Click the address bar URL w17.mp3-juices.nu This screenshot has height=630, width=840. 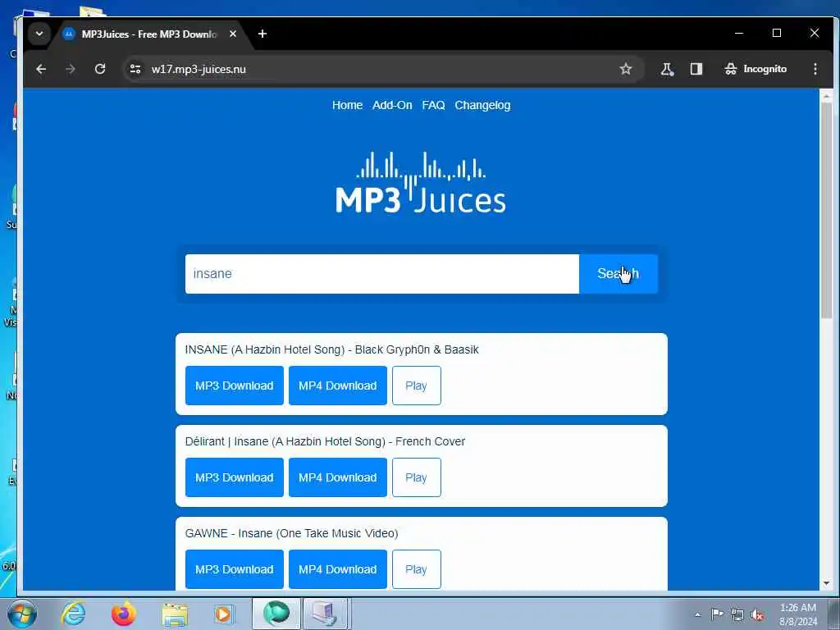(199, 69)
